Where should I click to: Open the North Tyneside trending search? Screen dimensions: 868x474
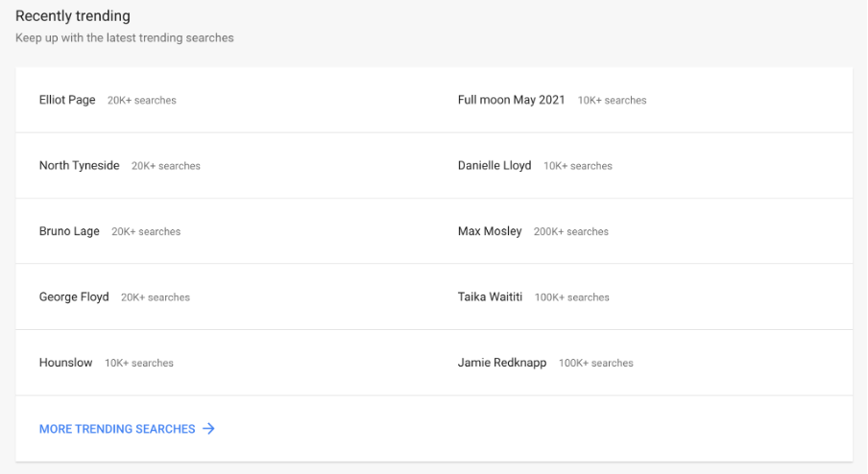(79, 165)
